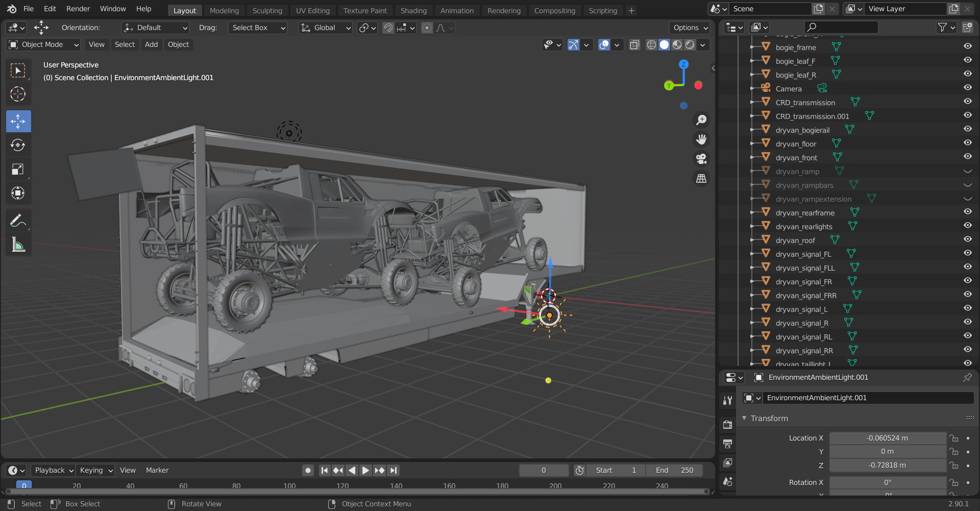
Task: Click the Toggle camera view icon
Action: (x=701, y=159)
